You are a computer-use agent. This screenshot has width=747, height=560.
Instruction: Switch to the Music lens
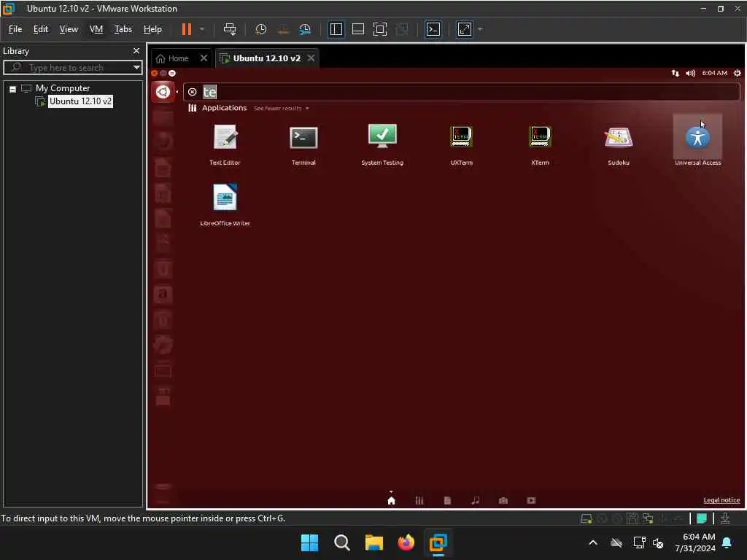tap(476, 500)
